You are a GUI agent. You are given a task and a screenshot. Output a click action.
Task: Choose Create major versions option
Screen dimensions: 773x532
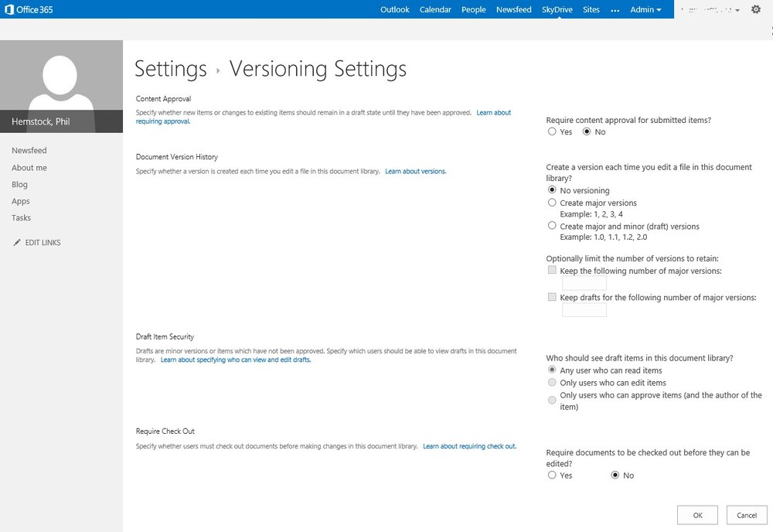click(x=552, y=203)
